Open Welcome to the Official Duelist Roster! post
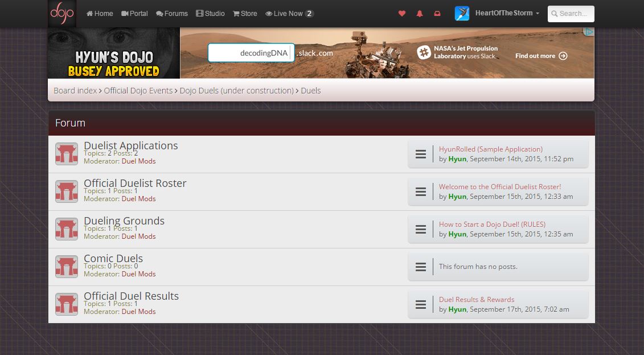This screenshot has width=644, height=355. click(500, 186)
